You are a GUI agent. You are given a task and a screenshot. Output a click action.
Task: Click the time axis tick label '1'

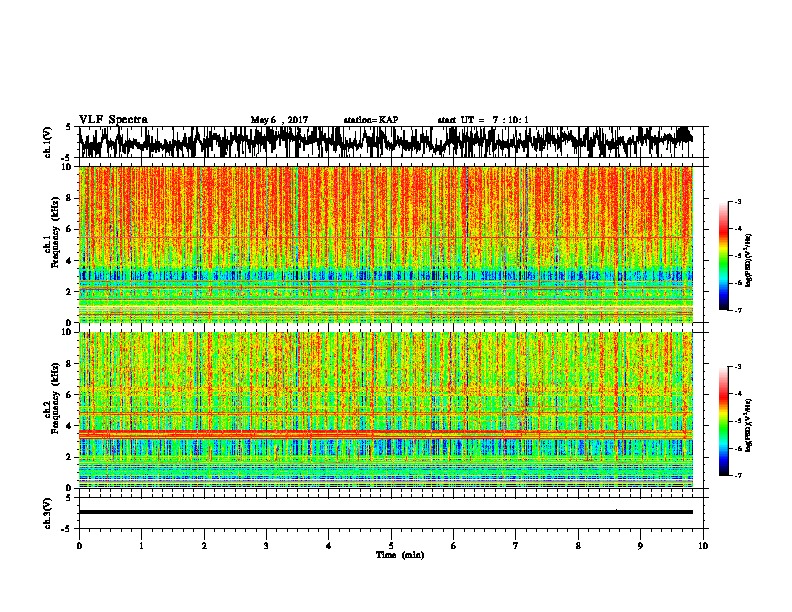[141, 546]
